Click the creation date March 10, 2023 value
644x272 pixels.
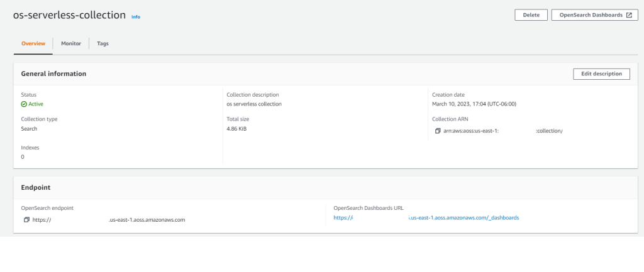[x=474, y=104]
